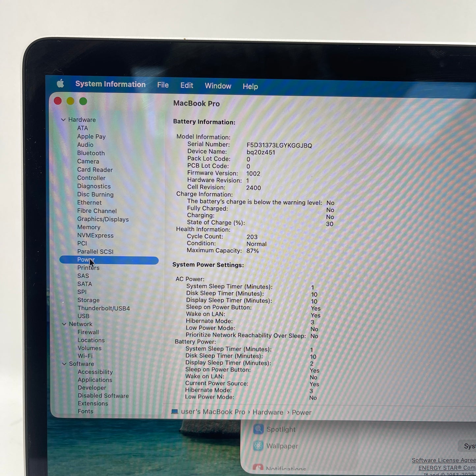Click the Cycle Count value 203

(252, 237)
